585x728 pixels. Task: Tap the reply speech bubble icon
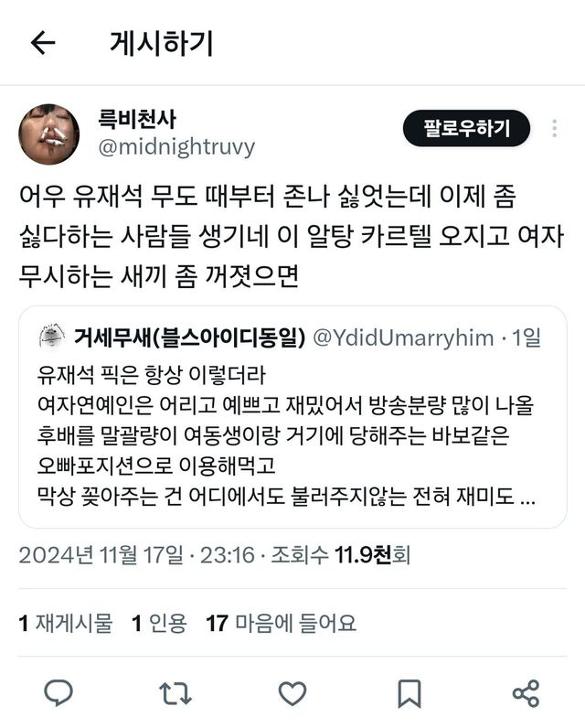(x=58, y=693)
